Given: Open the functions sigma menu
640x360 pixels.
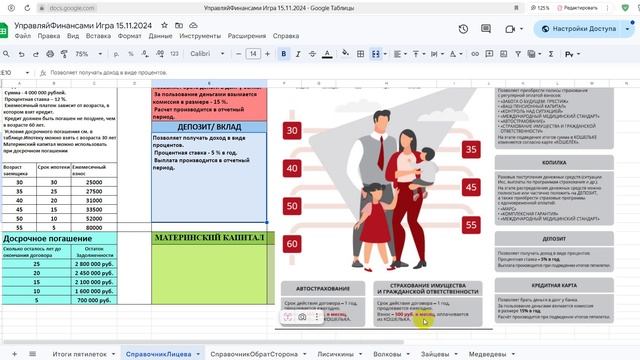Looking at the screenshot, I should point(551,54).
